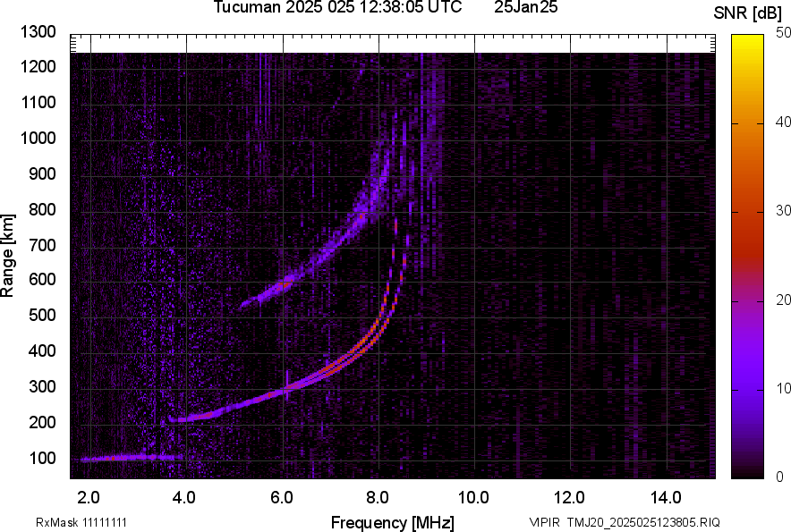Click the colorbar value '10'
Viewport: 791px width, 532px height.
(x=784, y=388)
